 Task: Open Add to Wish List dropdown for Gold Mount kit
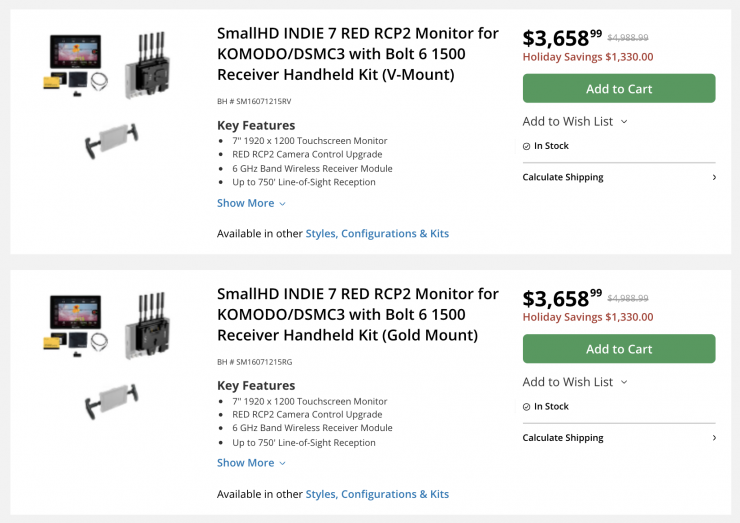(575, 382)
